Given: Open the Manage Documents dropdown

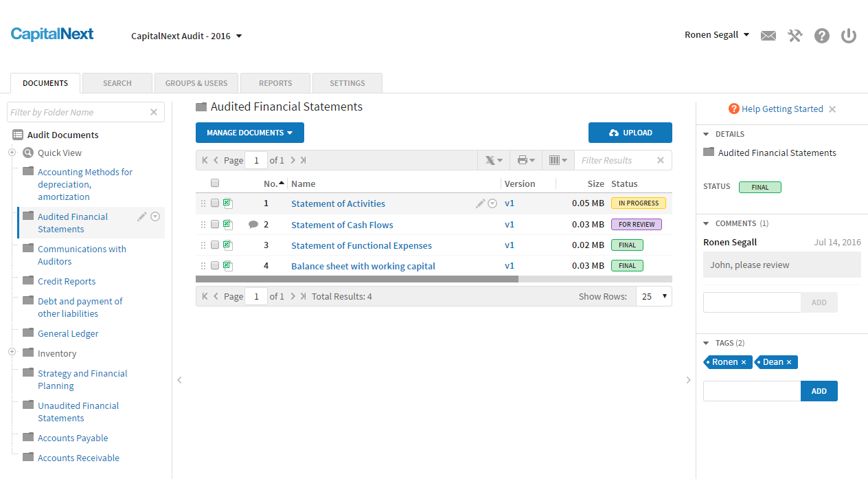Looking at the screenshot, I should [249, 132].
